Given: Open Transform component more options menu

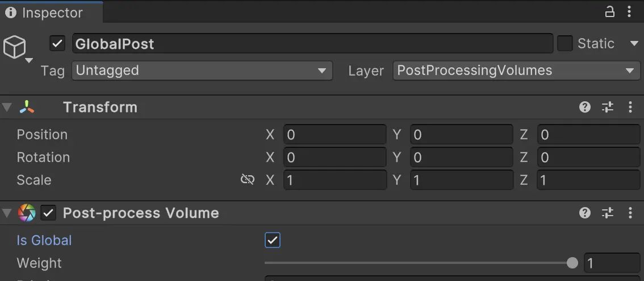Looking at the screenshot, I should [630, 107].
